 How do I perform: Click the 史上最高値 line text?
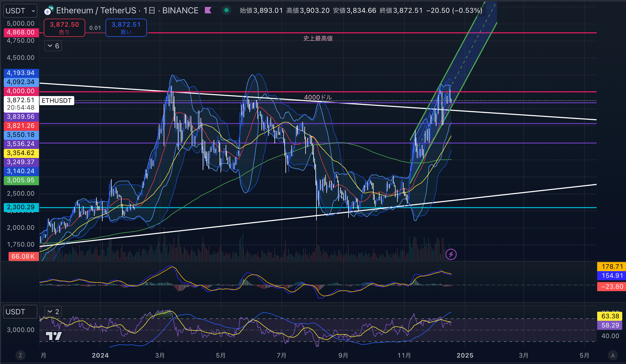tap(318, 38)
